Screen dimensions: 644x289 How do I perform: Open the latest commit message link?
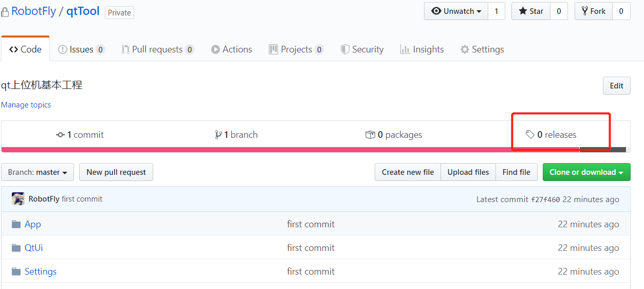click(82, 199)
